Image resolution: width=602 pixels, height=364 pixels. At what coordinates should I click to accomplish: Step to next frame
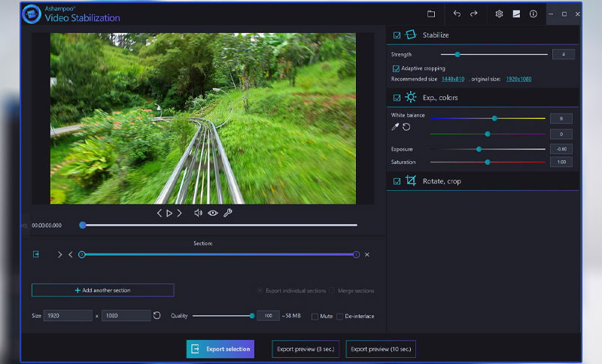(179, 213)
